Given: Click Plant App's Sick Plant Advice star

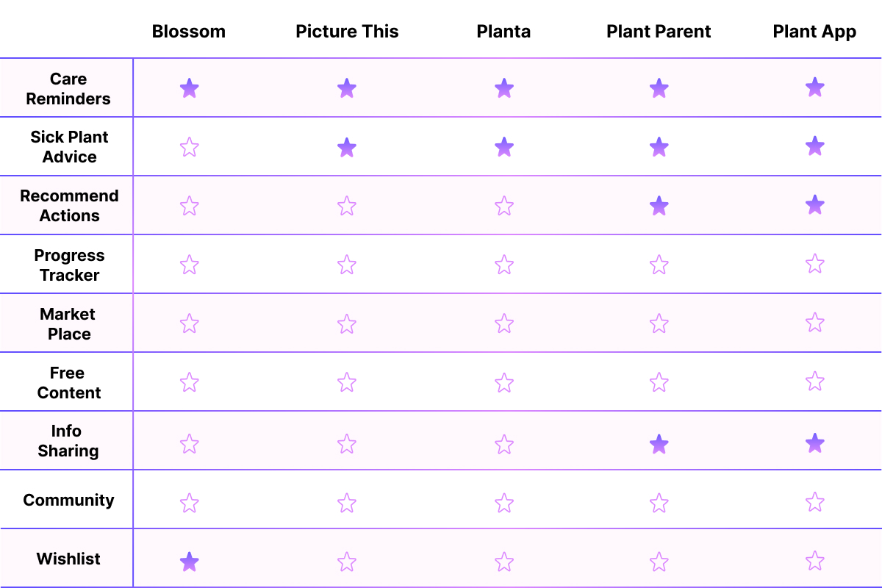Looking at the screenshot, I should 814,146.
